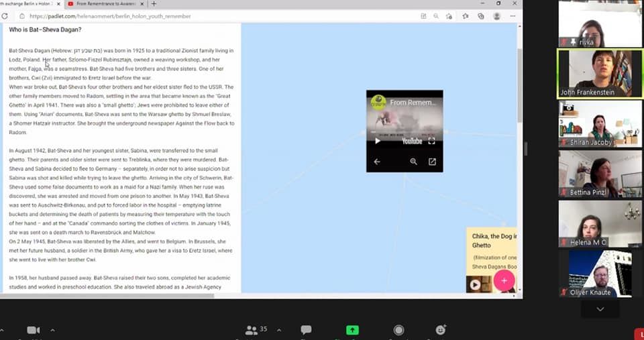The width and height of the screenshot is (644, 340).
Task: Zoom the video post with magnifier icon
Action: click(x=414, y=162)
